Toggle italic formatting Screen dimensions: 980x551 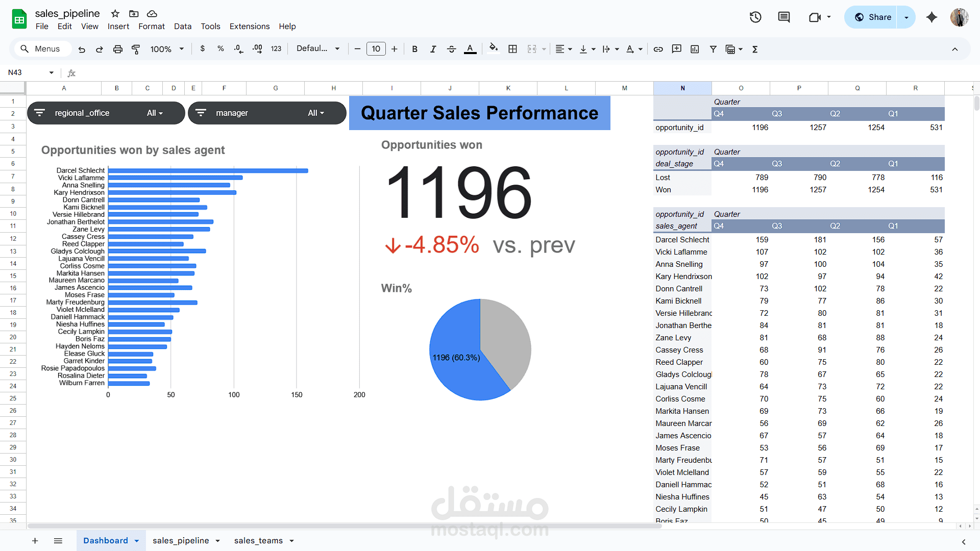(x=433, y=49)
